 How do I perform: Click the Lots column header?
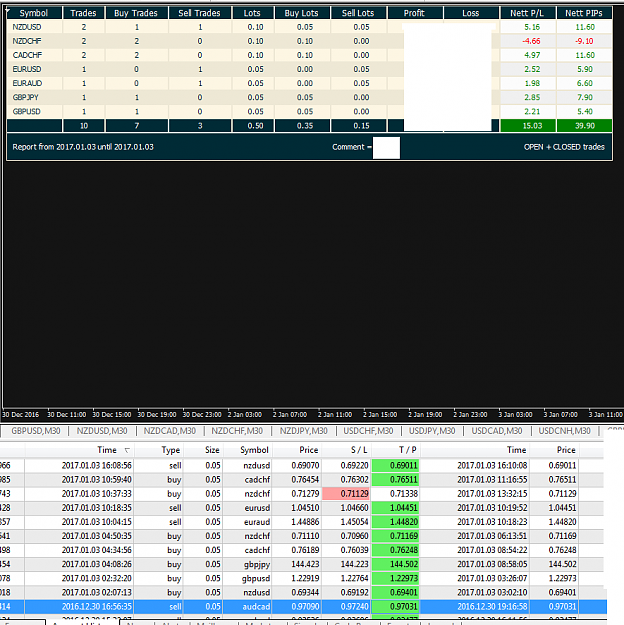(252, 13)
